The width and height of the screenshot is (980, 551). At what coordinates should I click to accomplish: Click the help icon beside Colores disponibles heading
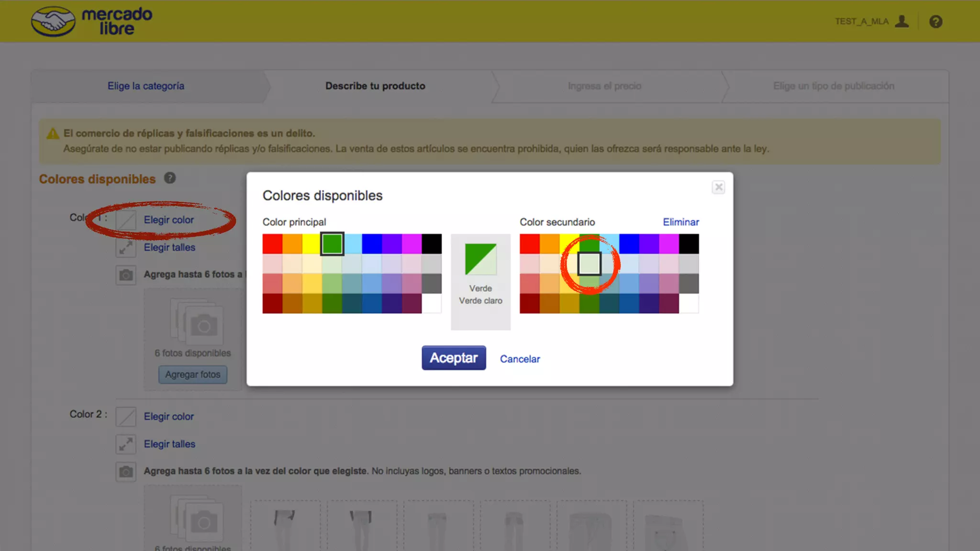click(x=170, y=178)
